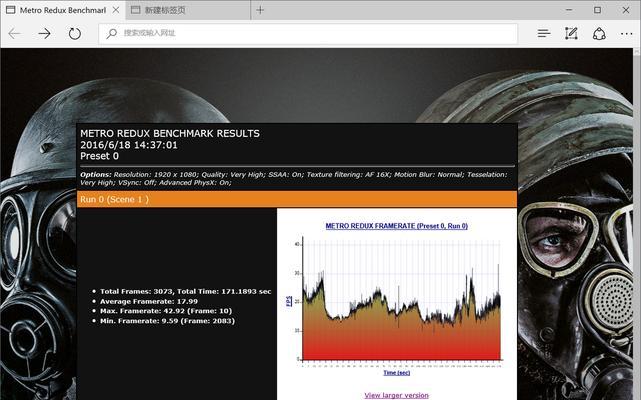Open the More actions ellipsis menu

coord(626,34)
